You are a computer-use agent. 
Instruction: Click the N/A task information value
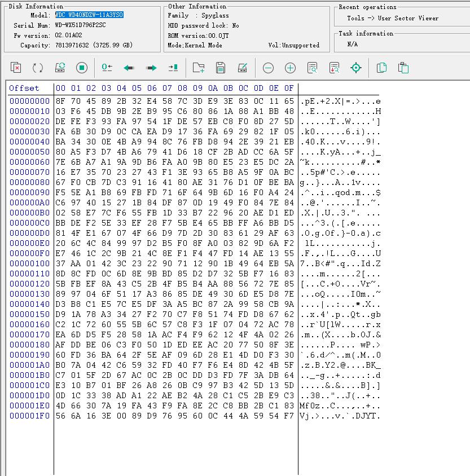click(x=353, y=45)
